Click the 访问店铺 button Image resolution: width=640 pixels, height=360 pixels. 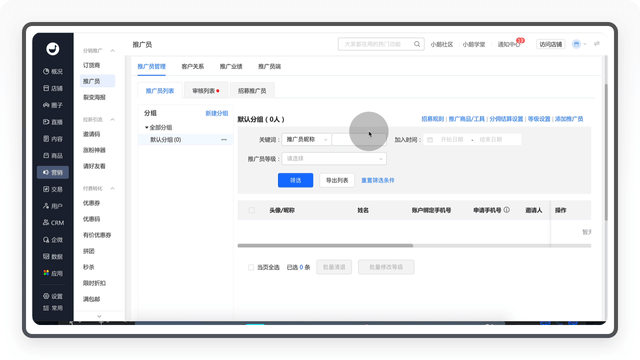pyautogui.click(x=551, y=44)
